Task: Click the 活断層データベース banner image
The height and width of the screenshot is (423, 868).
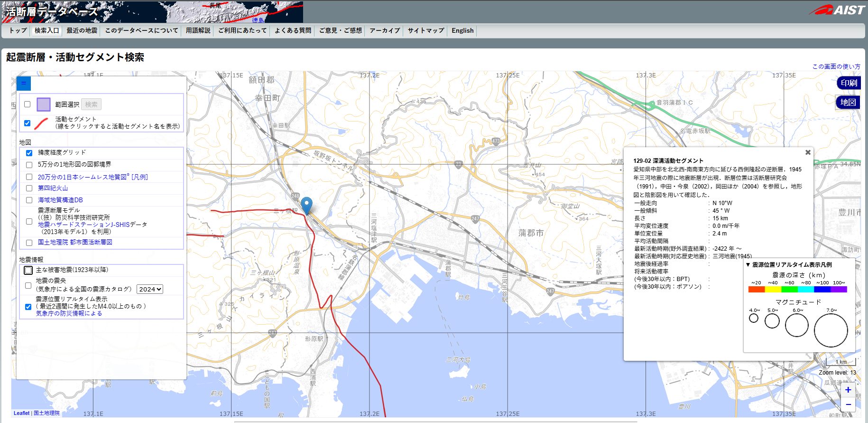Action: click(x=152, y=12)
